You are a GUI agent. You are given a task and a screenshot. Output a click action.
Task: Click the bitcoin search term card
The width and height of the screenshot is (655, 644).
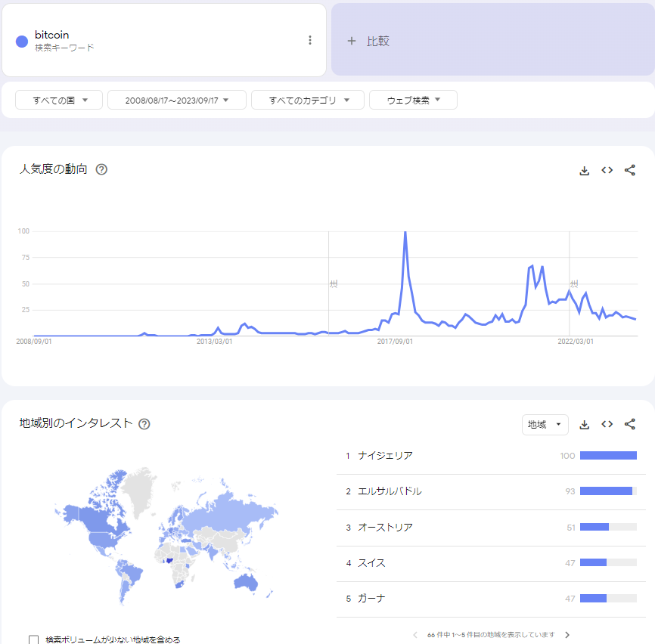[x=163, y=40]
